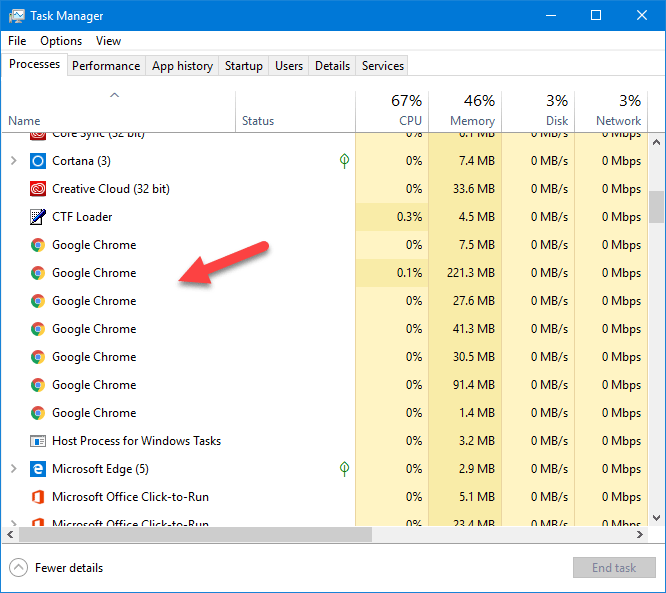This screenshot has height=593, width=666.
Task: Click the 0.1% CPU value
Action: tap(409, 273)
